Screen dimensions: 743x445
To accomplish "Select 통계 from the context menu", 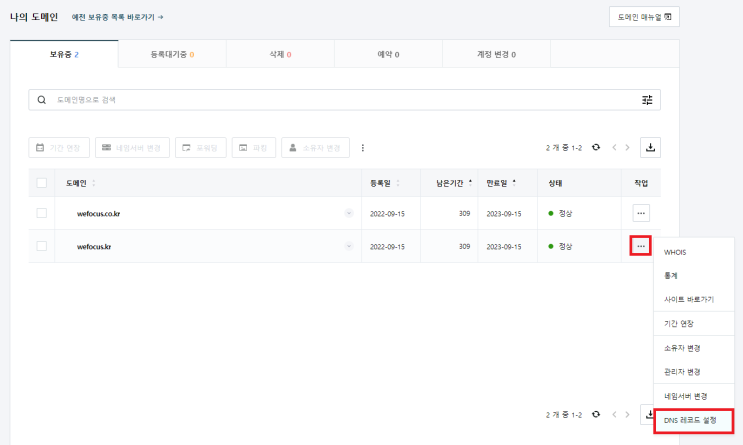I will pyautogui.click(x=694, y=275).
